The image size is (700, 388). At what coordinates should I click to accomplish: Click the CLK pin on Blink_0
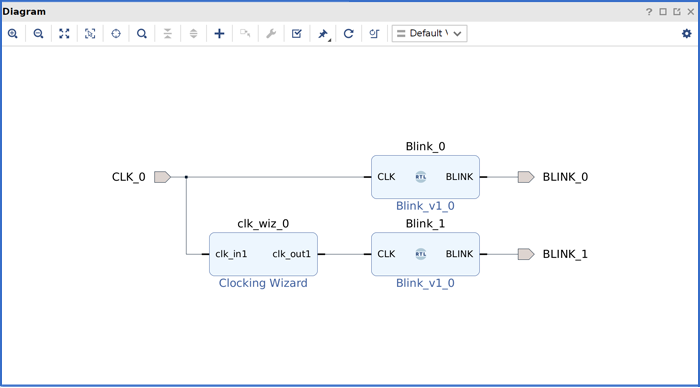[386, 177]
